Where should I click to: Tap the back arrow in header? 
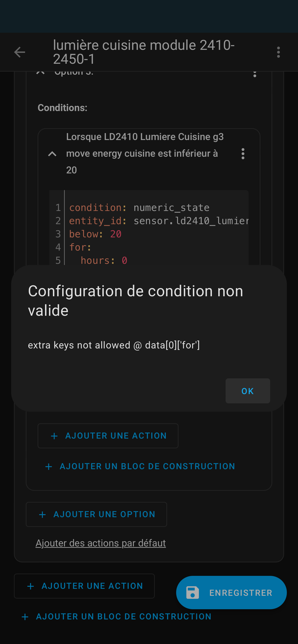pos(19,52)
